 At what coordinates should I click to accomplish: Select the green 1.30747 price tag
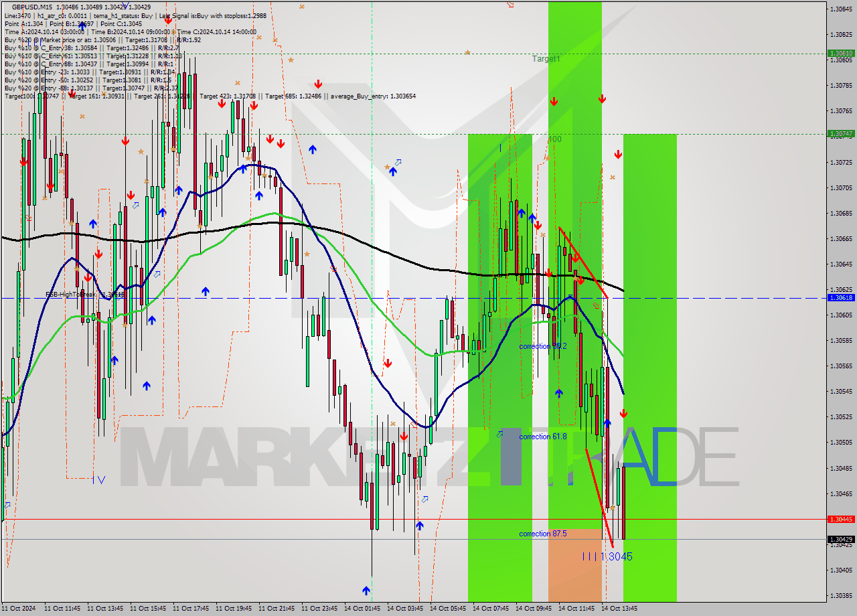[x=841, y=133]
